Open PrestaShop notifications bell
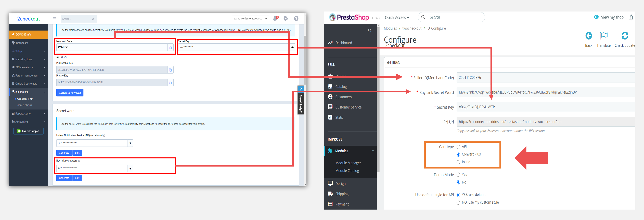644x220 pixels. coord(631,18)
